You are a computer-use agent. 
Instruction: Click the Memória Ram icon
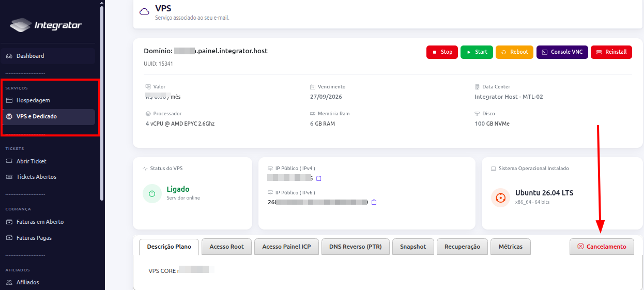[313, 113]
